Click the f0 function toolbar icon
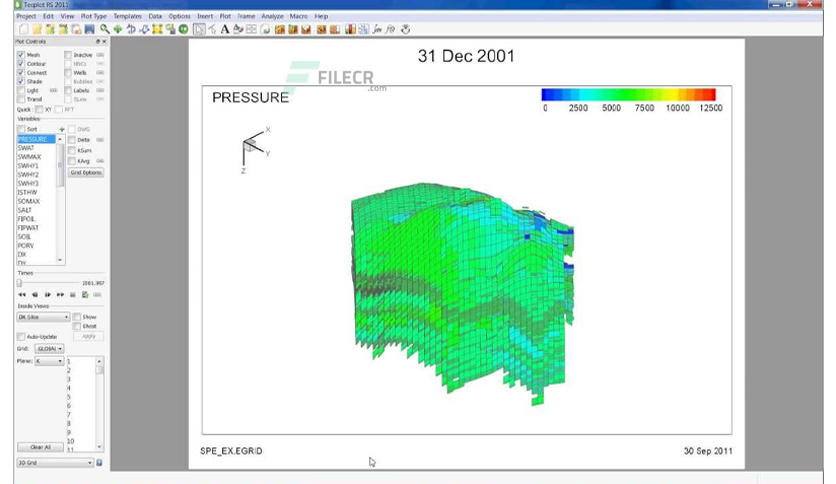 [x=390, y=29]
